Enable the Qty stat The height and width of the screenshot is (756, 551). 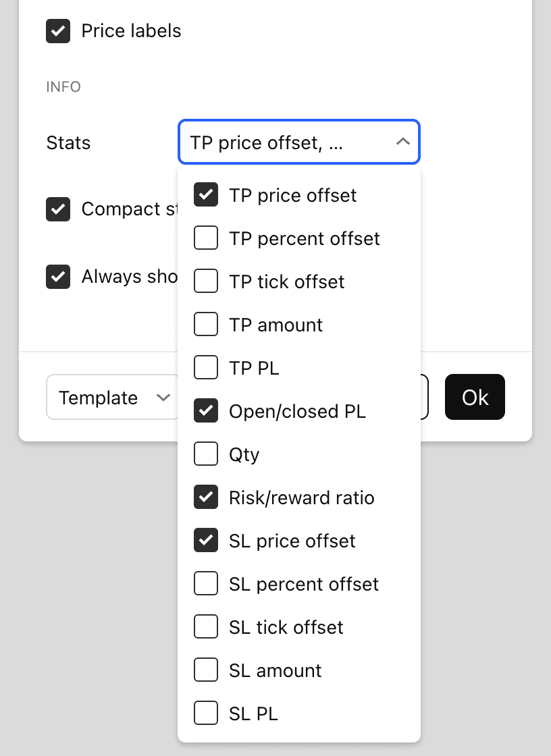coord(206,454)
